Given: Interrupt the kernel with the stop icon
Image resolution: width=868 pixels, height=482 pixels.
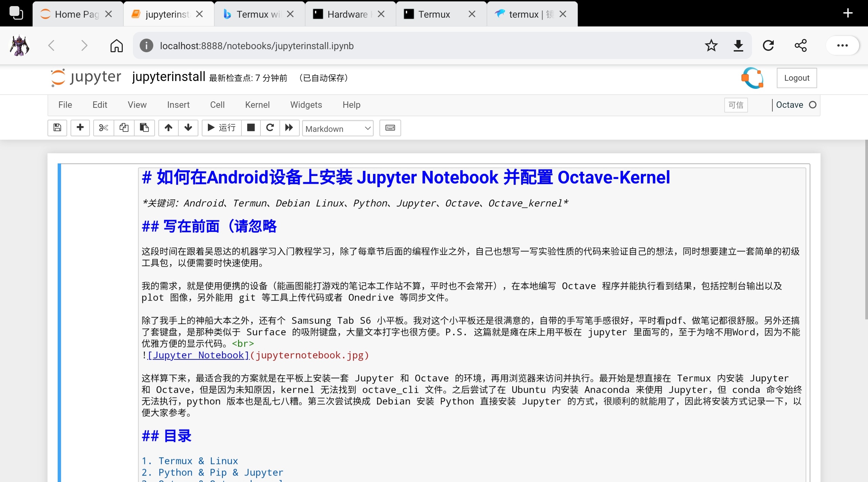Looking at the screenshot, I should coord(251,128).
